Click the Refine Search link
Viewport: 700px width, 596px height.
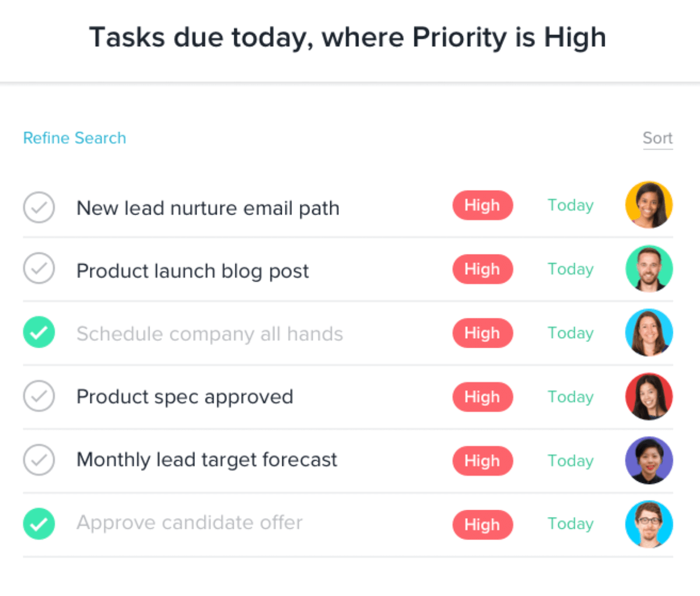[75, 138]
